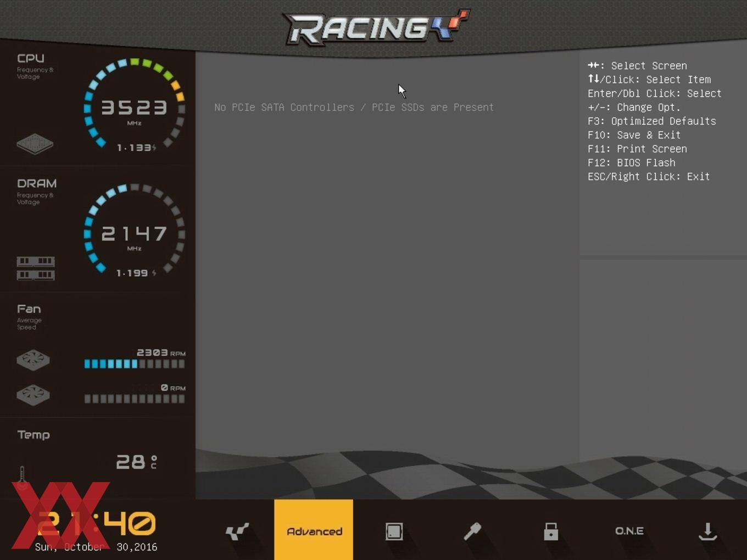The width and height of the screenshot is (747, 560).
Task: Click the 'F3: Optimized Defaults' help line
Action: (652, 121)
